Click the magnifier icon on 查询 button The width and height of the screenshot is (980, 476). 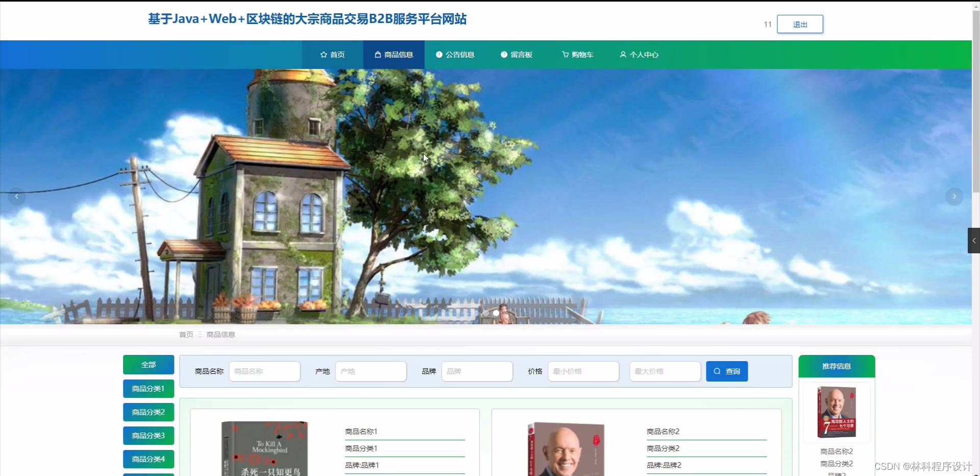tap(717, 371)
